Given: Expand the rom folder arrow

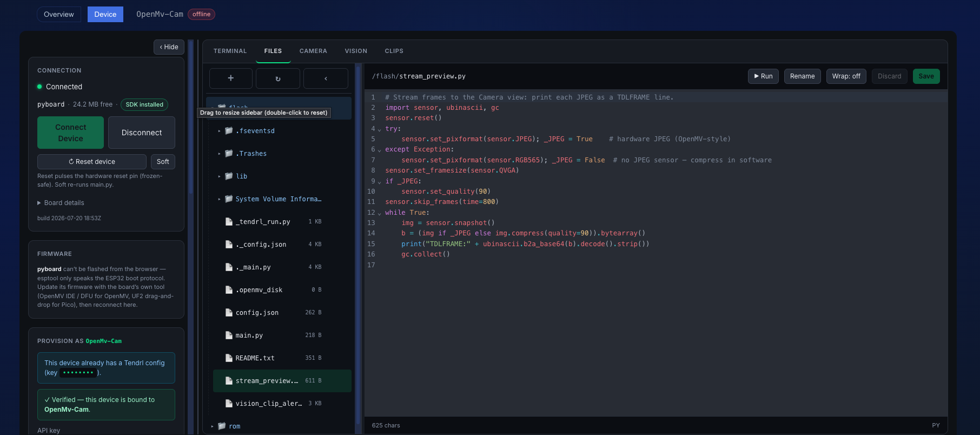Looking at the screenshot, I should [212, 426].
